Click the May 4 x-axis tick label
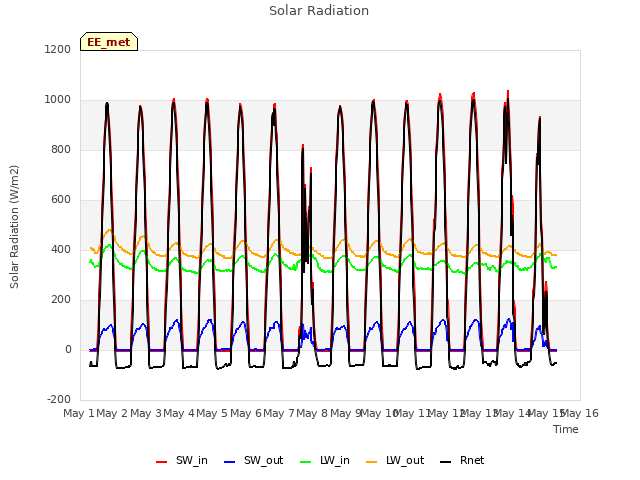Image resolution: width=640 pixels, height=480 pixels. pos(179,414)
